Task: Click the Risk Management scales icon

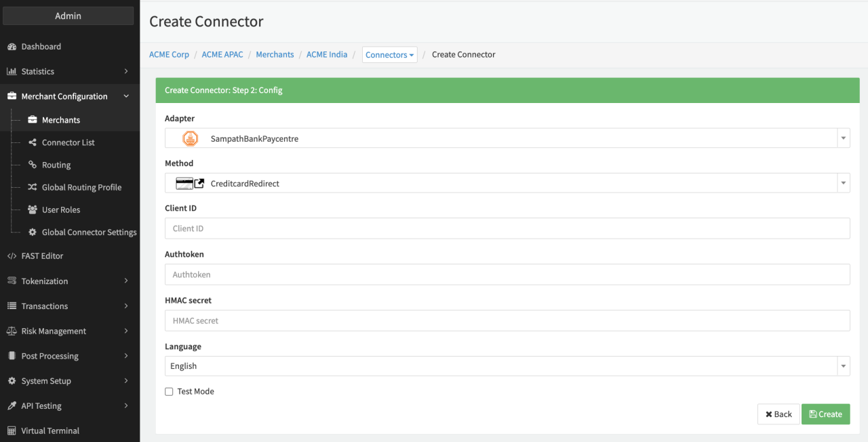Action: [x=12, y=331]
